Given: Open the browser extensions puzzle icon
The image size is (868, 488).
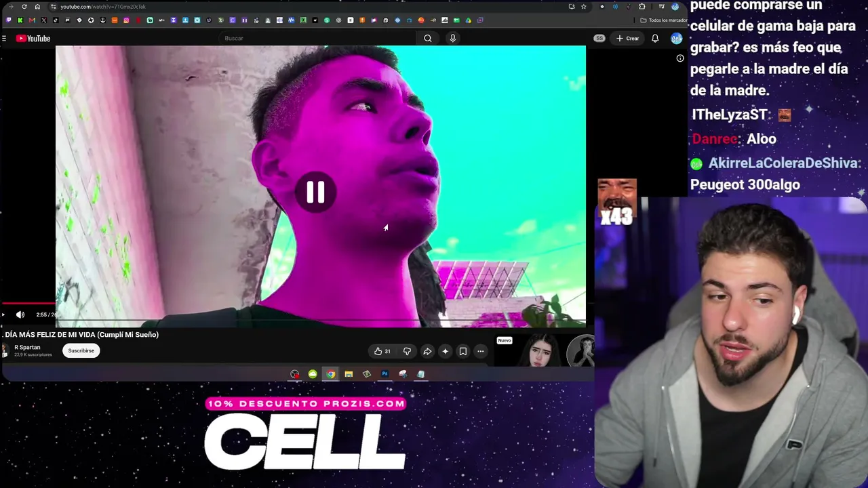Looking at the screenshot, I should click(x=642, y=7).
